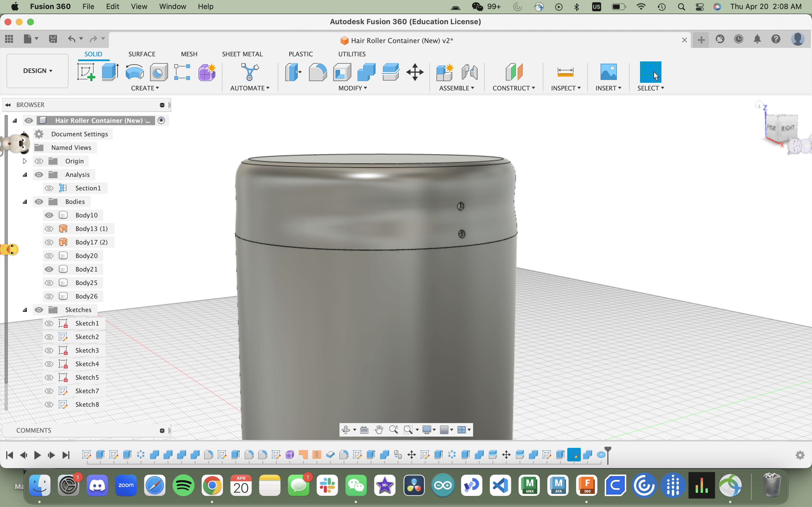The image size is (812, 507).
Task: Open the DESIGN workspace dropdown
Action: 37,71
